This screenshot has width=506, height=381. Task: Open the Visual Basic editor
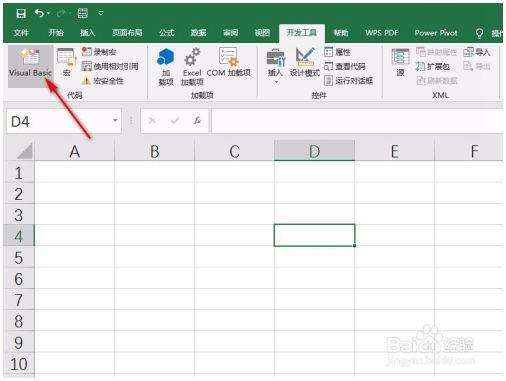(x=30, y=66)
